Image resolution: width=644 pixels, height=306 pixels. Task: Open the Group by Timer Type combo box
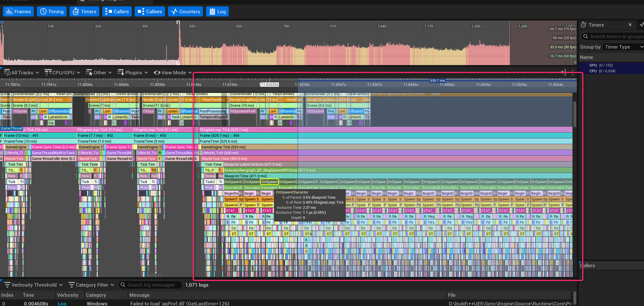point(623,47)
